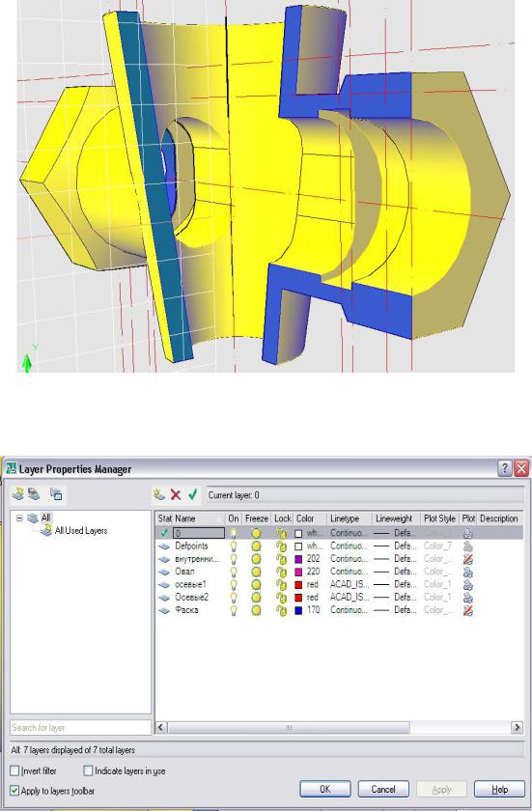Click the status icon of Фаска layer

(x=164, y=610)
